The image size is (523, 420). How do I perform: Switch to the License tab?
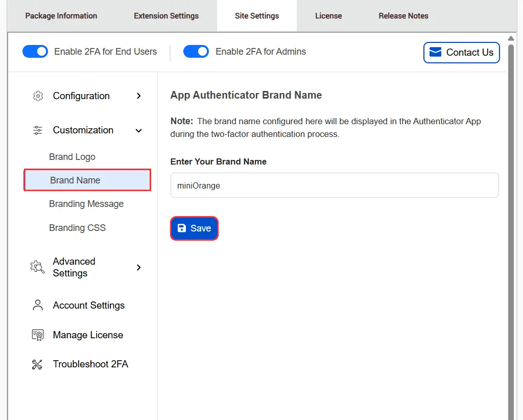(x=328, y=15)
